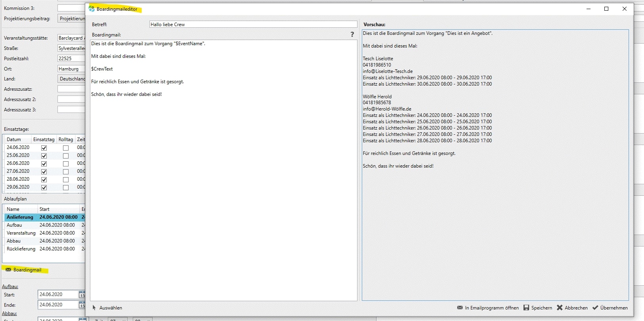Enable Rolltag checkbox for 28.06.2020
The height and width of the screenshot is (321, 644).
[66, 180]
